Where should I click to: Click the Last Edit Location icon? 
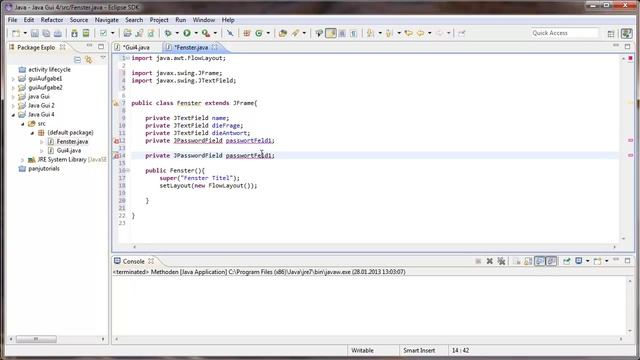pyautogui.click(x=408, y=33)
